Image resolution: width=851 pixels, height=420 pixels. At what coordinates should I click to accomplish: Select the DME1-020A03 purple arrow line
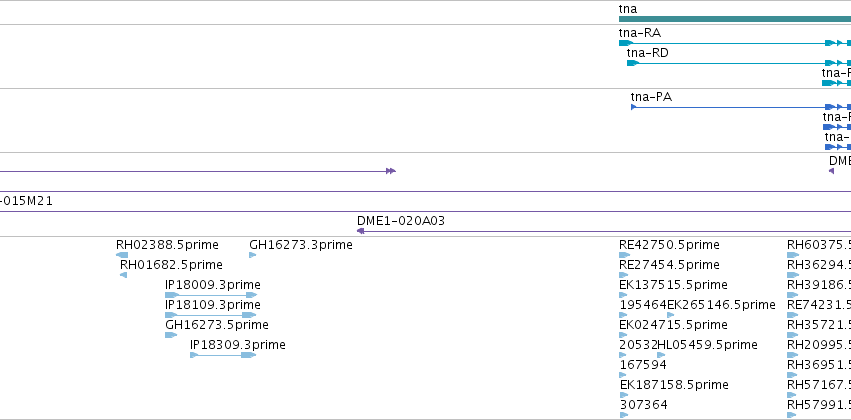click(x=604, y=231)
